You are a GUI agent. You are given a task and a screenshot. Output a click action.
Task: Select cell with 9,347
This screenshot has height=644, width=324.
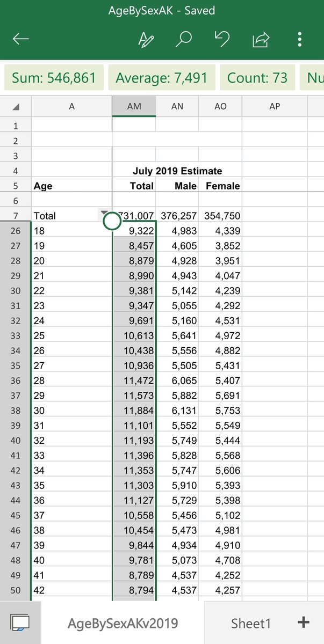134,306
